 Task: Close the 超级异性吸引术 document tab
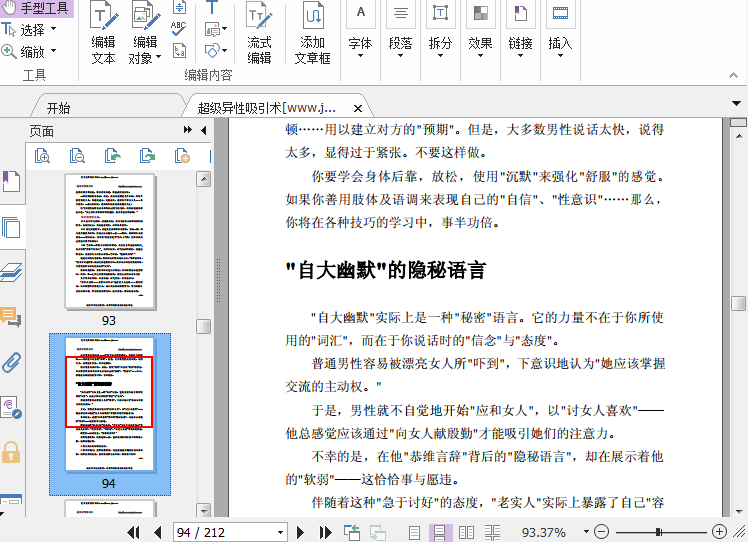coord(357,109)
